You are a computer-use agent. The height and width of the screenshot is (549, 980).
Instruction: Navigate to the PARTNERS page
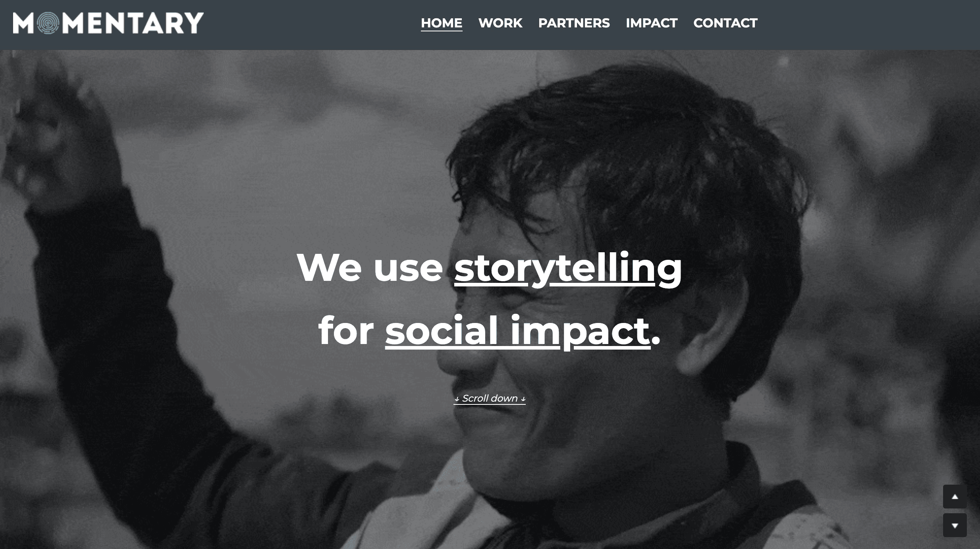tap(575, 23)
